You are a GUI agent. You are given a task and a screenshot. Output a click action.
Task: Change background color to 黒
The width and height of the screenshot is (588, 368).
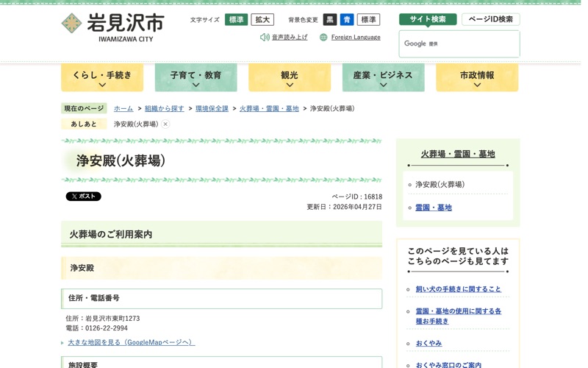(x=329, y=20)
